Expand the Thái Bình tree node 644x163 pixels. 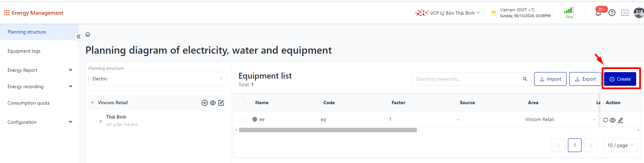tap(101, 121)
